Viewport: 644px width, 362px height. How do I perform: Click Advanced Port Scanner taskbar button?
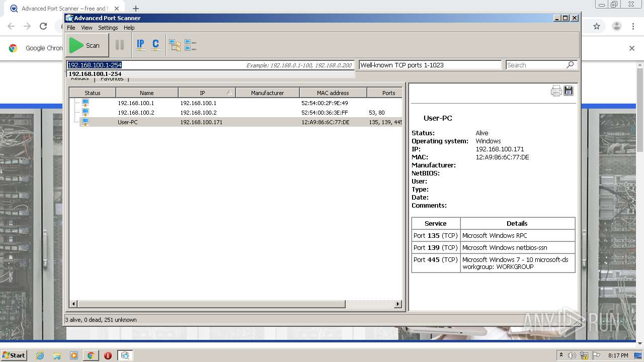point(125,355)
